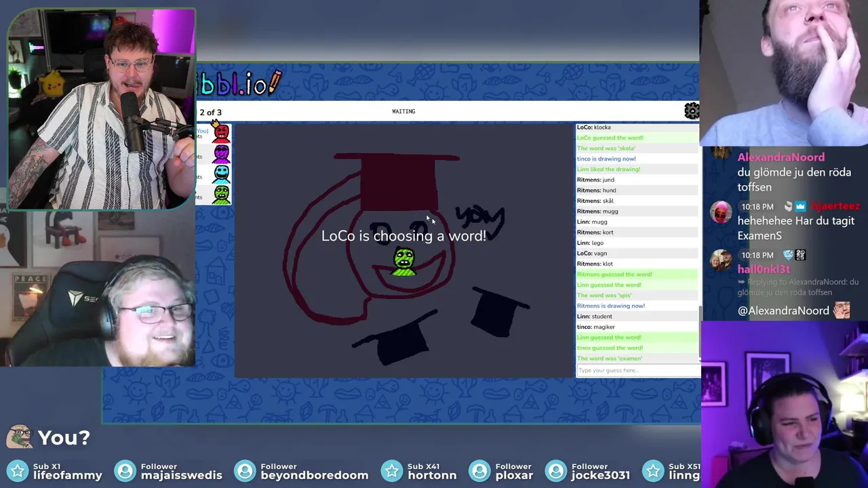
Task: Click the hall0nkl3t chat avatar
Action: pos(720,260)
